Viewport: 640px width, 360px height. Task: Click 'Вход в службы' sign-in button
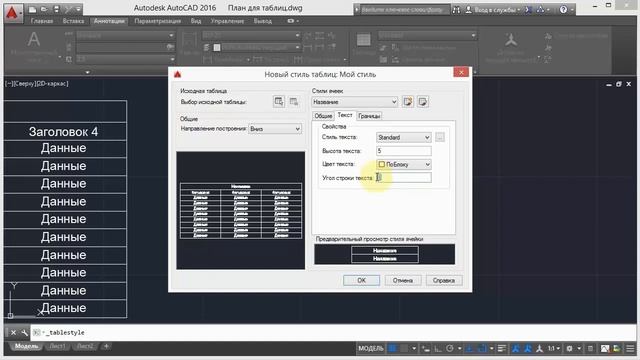coord(493,10)
